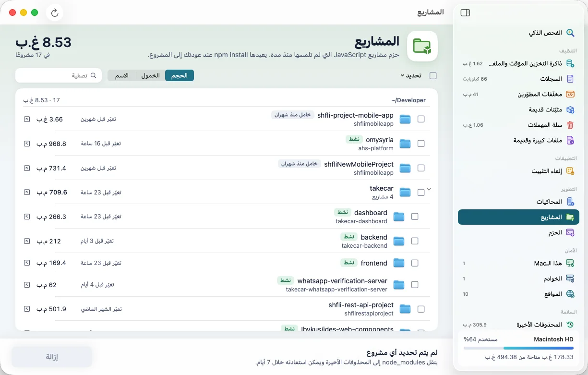The image size is (588, 375).
Task: Click the 968.8 م.ب size value
Action: pos(51,144)
